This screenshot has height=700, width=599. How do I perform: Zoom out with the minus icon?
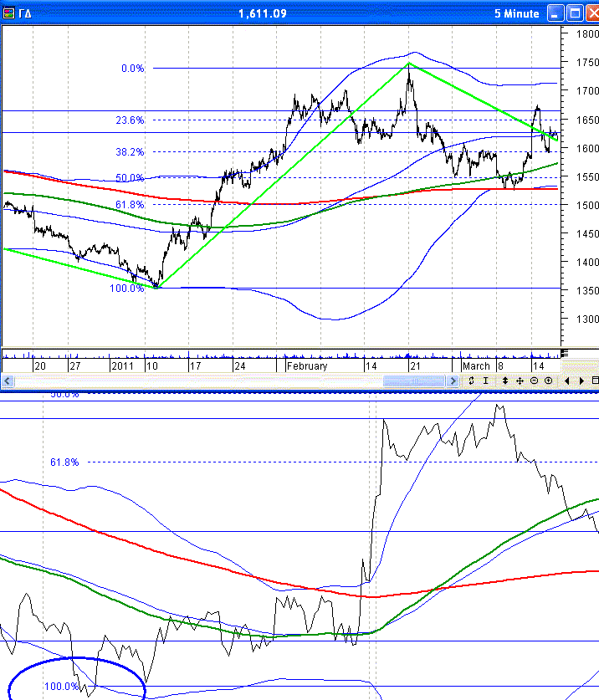point(534,381)
